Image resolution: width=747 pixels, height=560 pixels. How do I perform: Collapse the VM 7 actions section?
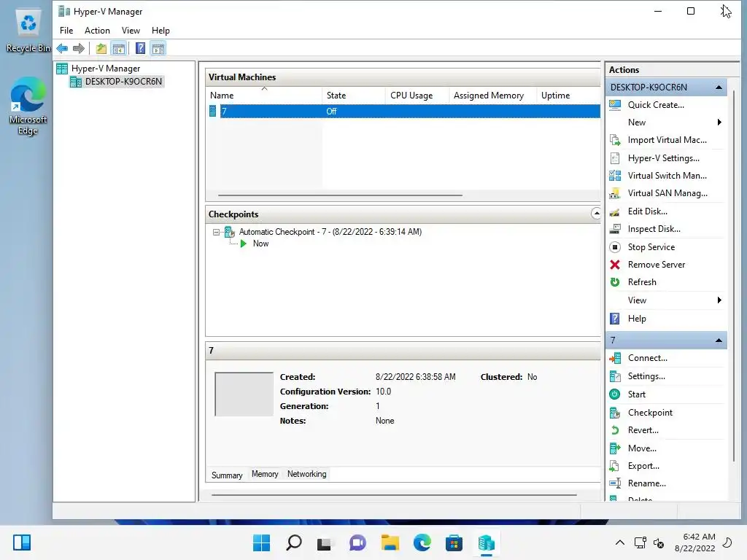(719, 341)
